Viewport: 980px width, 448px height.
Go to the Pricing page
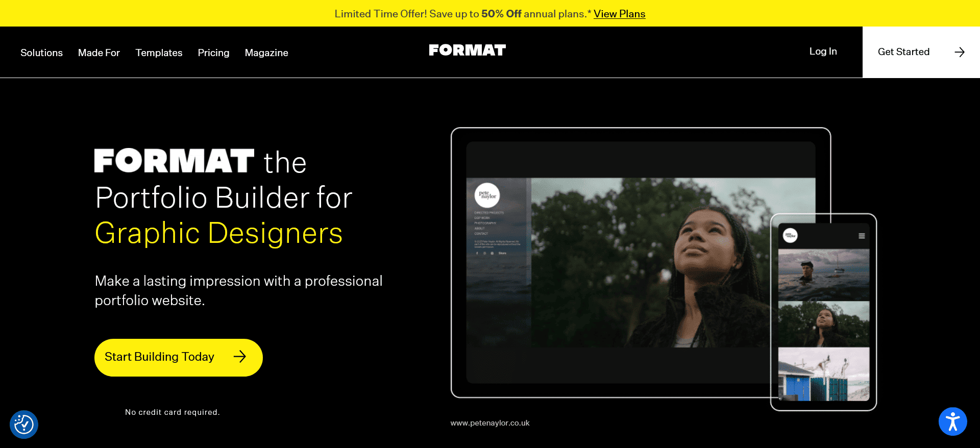click(x=213, y=53)
